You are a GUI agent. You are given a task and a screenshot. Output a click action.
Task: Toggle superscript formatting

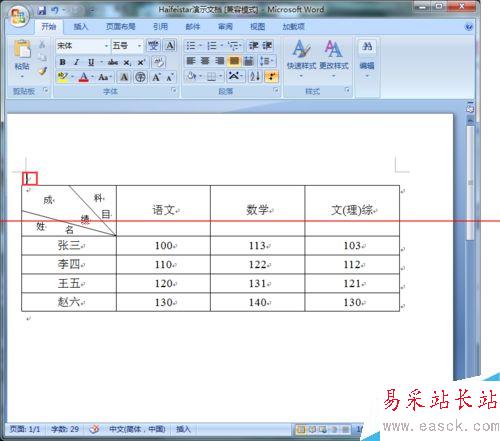[141, 62]
